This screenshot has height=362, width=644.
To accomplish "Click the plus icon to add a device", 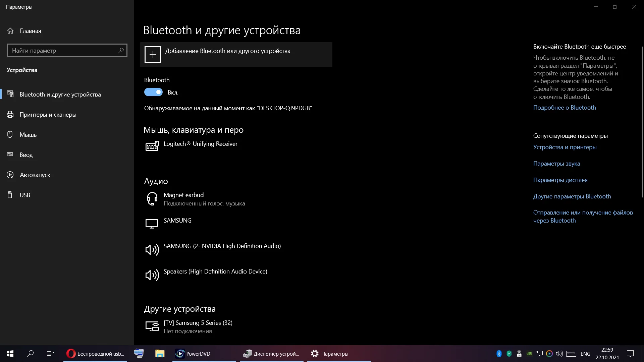I will click(x=153, y=55).
